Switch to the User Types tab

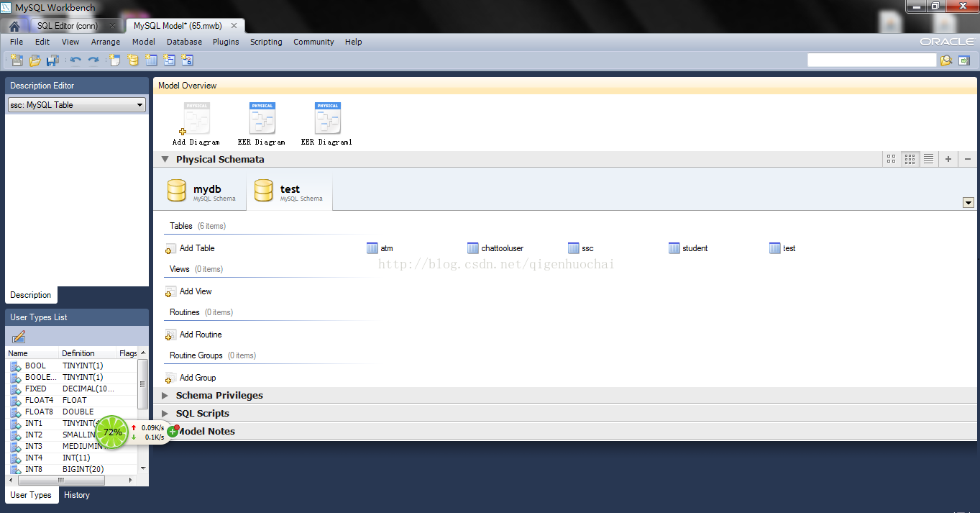(31, 495)
